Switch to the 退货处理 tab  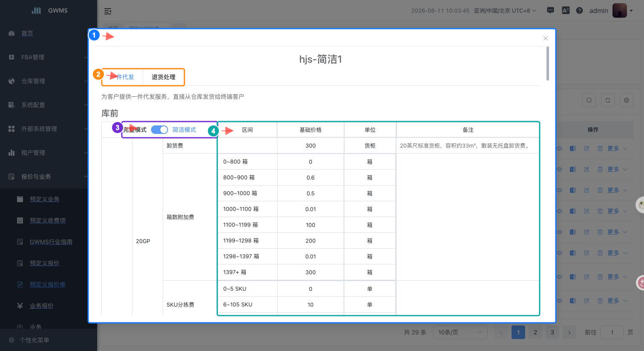[164, 77]
